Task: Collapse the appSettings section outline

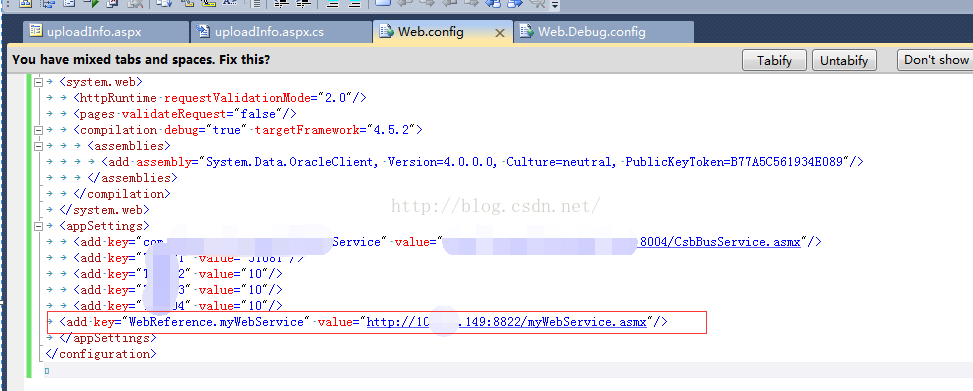Action: [x=38, y=227]
